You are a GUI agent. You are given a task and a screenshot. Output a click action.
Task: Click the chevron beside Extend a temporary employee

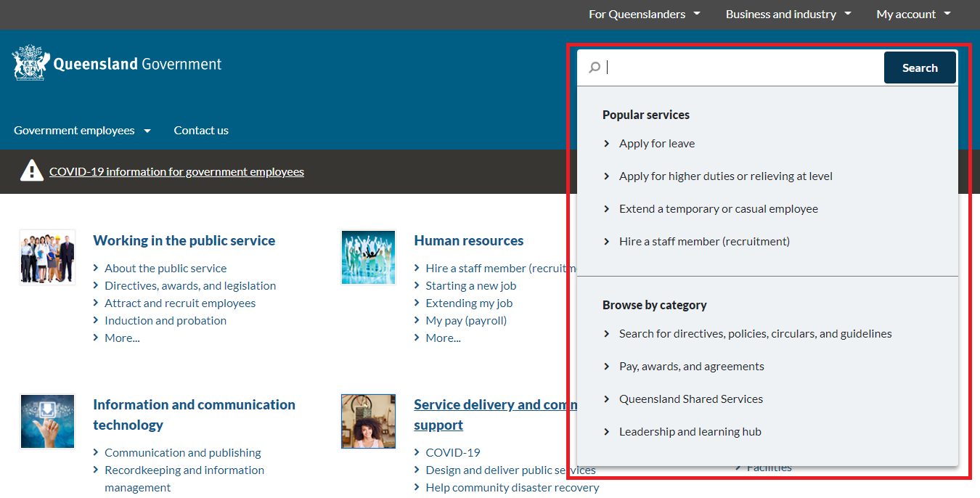click(x=607, y=208)
